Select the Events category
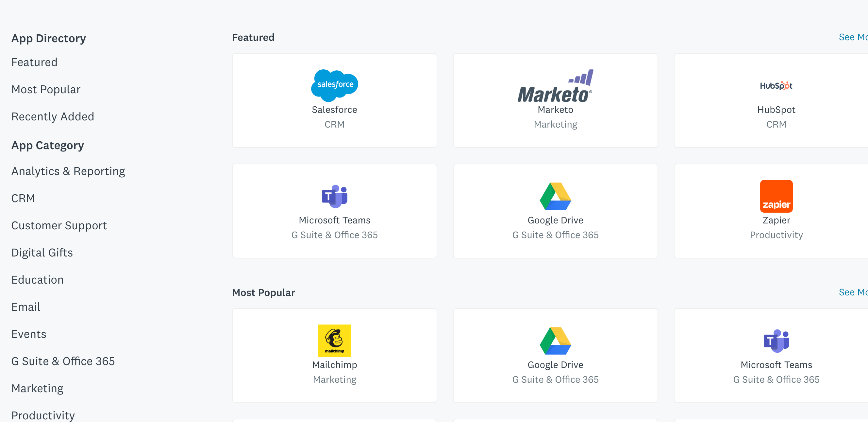This screenshot has height=422, width=868. (x=29, y=334)
